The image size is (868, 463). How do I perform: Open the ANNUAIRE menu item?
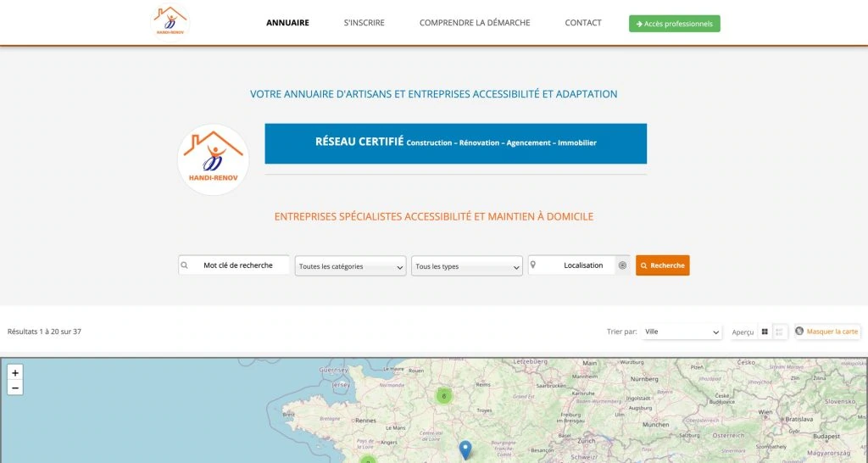288,23
